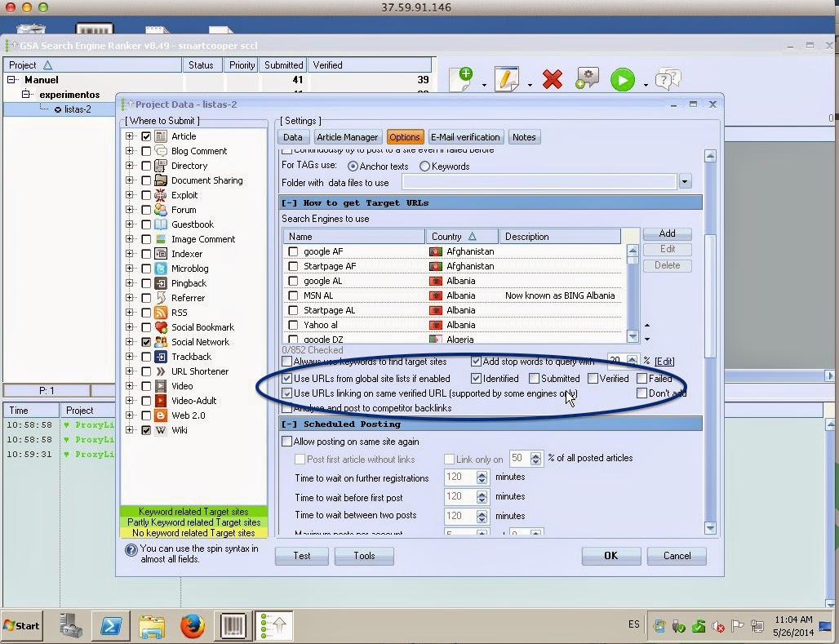Click the [Edit] stop words link
Image resolution: width=839 pixels, height=644 pixels.
click(664, 362)
